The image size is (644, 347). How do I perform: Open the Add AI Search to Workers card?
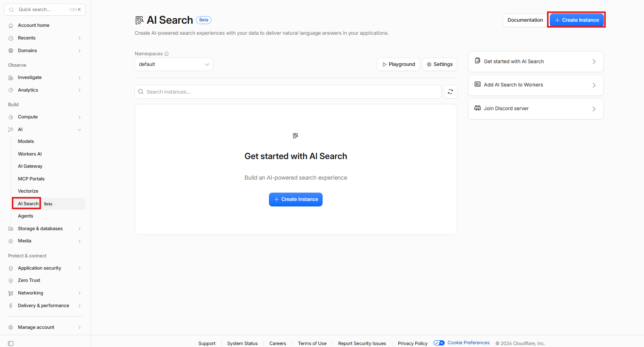click(x=536, y=85)
